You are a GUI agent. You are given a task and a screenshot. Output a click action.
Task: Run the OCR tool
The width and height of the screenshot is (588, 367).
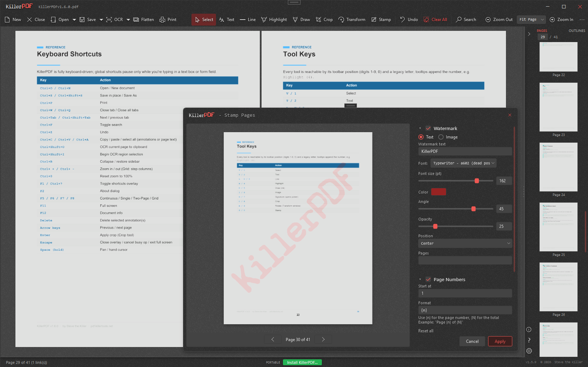[x=114, y=20]
